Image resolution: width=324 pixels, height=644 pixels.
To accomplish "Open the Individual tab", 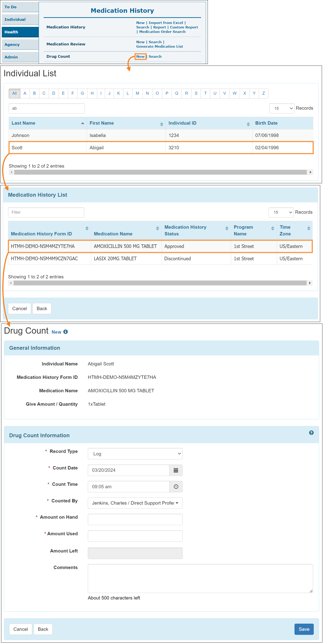I will pos(20,19).
